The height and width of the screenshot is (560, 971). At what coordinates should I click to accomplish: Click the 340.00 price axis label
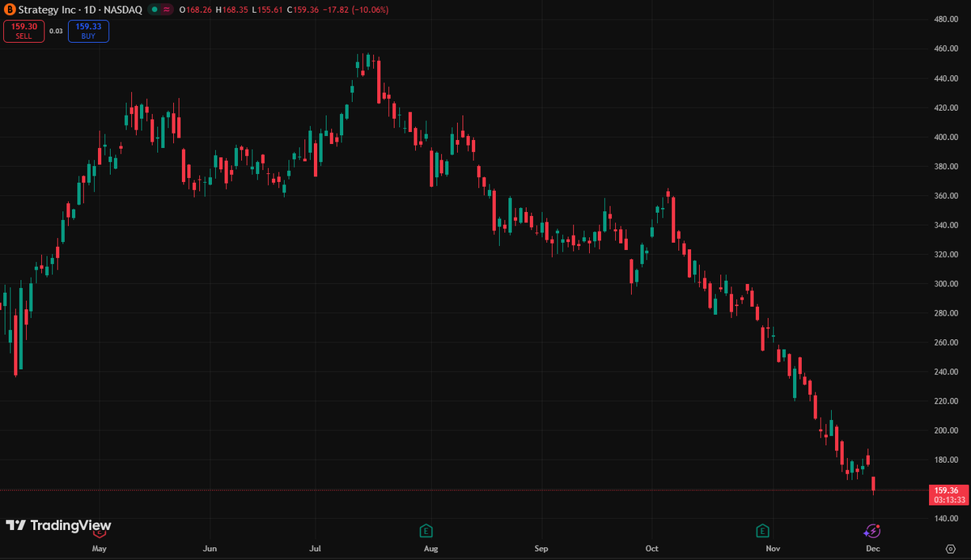946,225
